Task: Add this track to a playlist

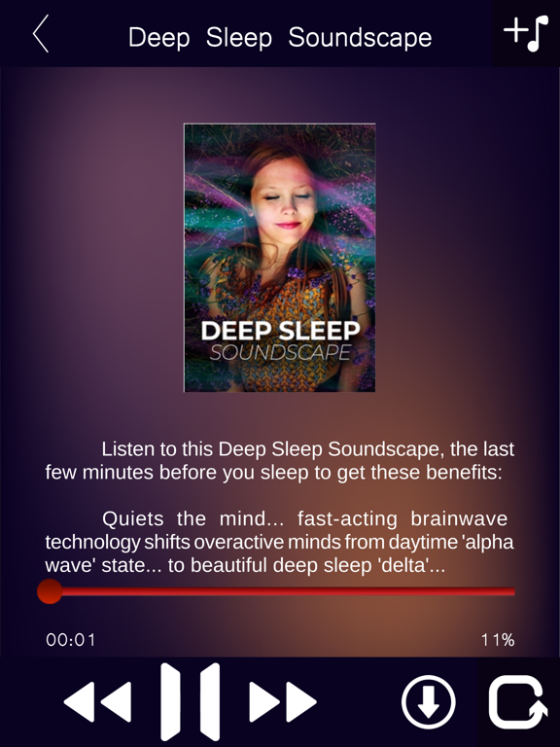Action: (526, 33)
